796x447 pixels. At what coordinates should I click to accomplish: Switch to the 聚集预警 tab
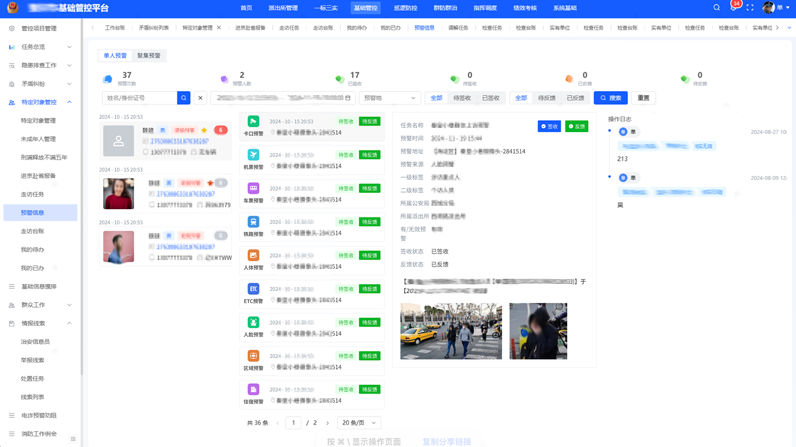(148, 56)
